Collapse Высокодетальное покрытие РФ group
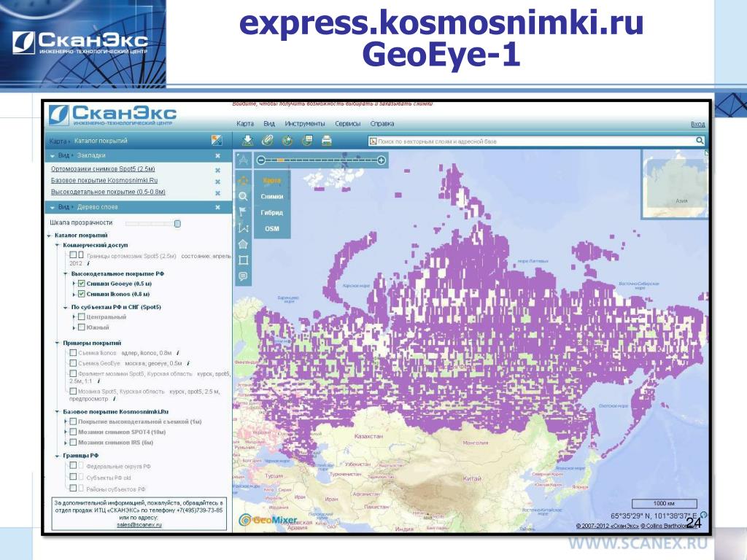Screen dimensions: 747x560 (66, 274)
